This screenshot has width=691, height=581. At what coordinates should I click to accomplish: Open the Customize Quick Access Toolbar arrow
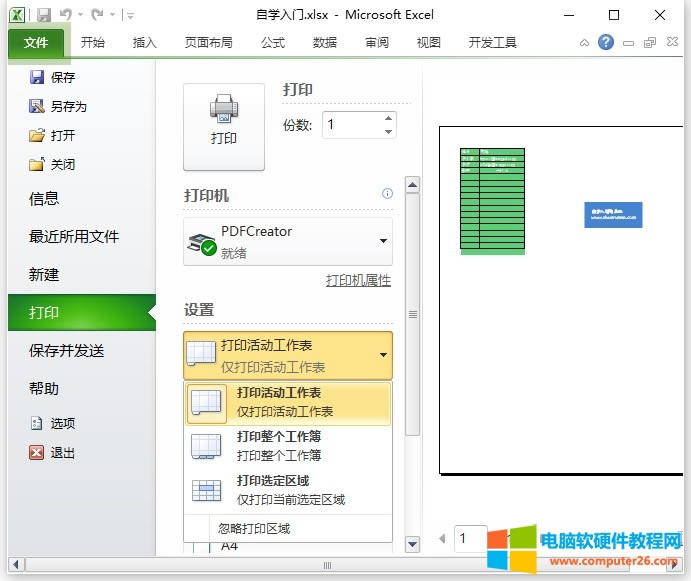130,15
